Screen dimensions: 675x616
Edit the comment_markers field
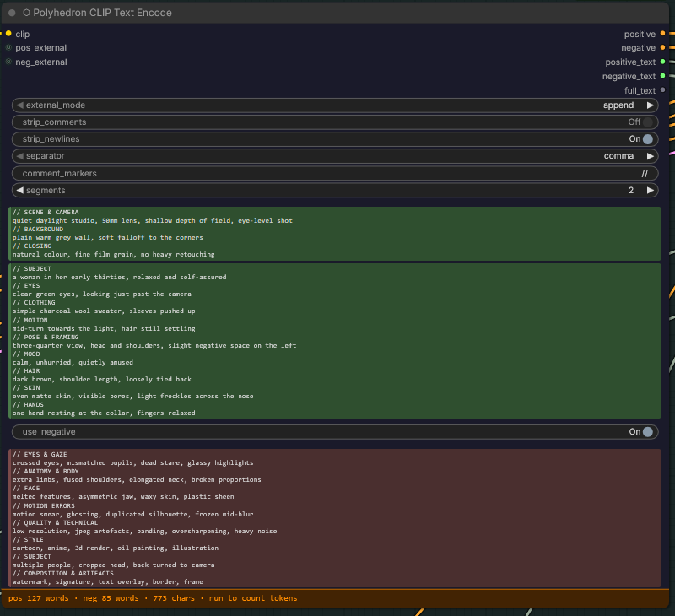335,174
